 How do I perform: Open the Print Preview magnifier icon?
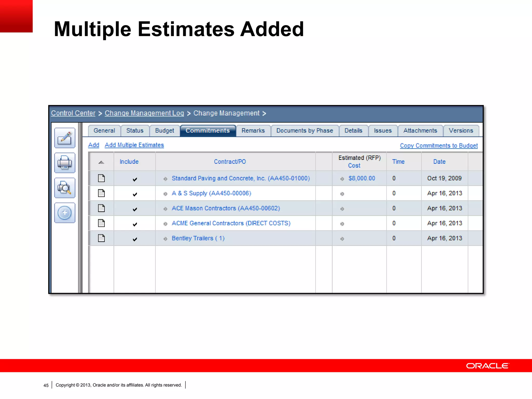[65, 188]
